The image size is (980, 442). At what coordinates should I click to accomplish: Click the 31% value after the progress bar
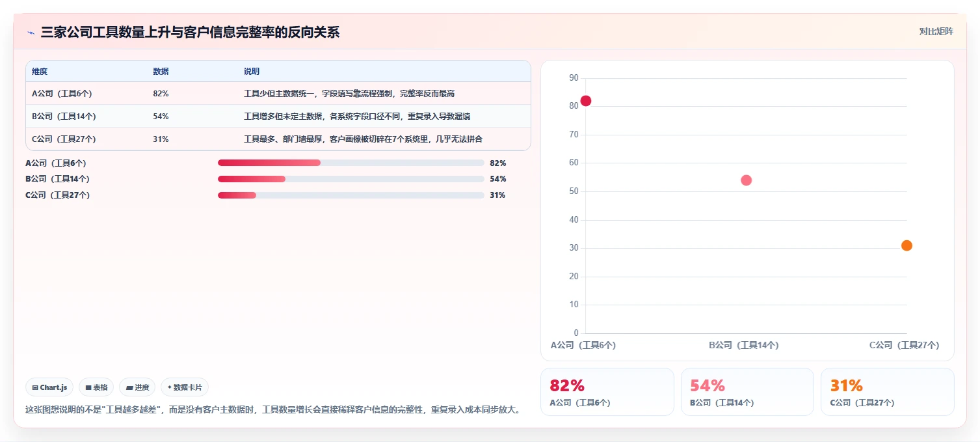pos(497,195)
